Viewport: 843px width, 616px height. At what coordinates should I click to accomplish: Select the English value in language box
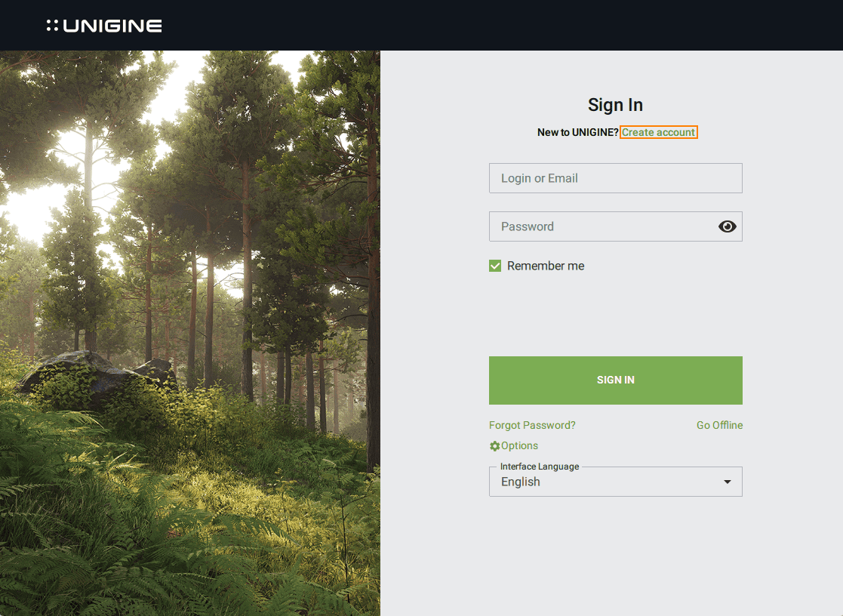(x=521, y=482)
